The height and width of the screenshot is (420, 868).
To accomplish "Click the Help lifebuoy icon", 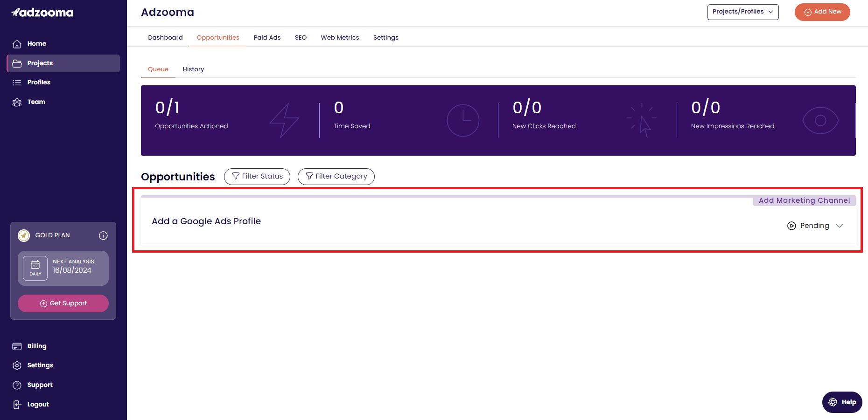I will click(833, 402).
